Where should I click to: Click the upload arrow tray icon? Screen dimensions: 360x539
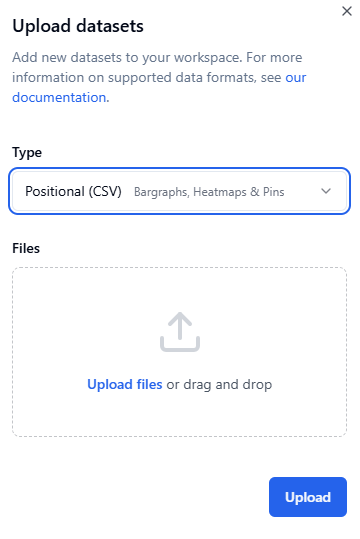click(180, 332)
